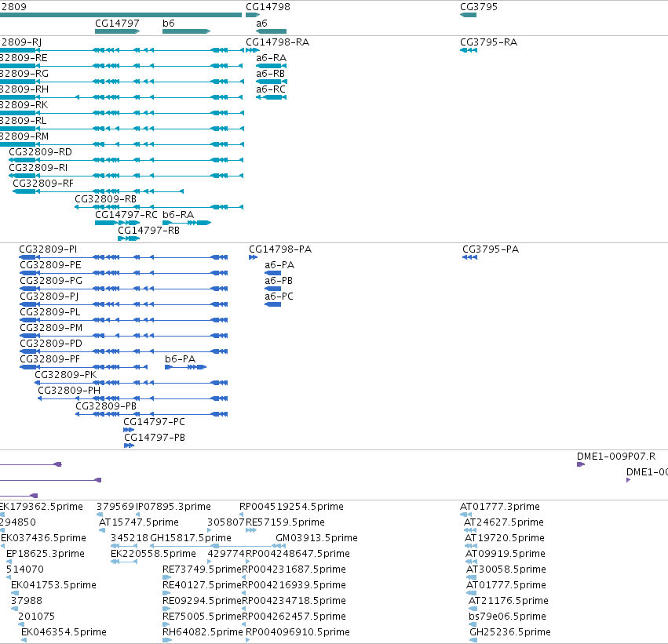This screenshot has width=668, height=644.
Task: Select transcript CG14798-RA
Action: coord(252,50)
